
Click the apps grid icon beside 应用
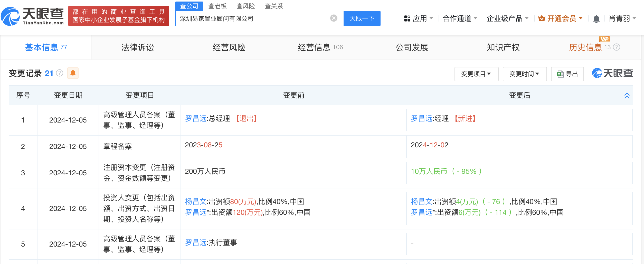point(407,18)
